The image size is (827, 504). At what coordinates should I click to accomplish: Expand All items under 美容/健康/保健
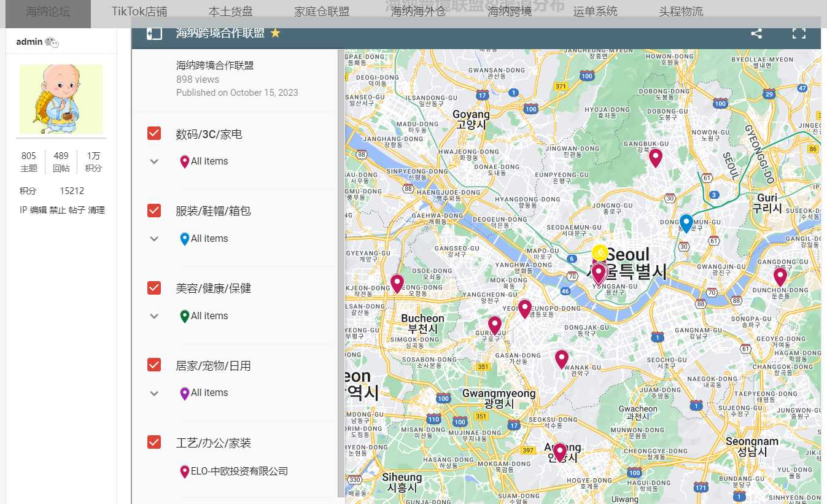click(155, 316)
